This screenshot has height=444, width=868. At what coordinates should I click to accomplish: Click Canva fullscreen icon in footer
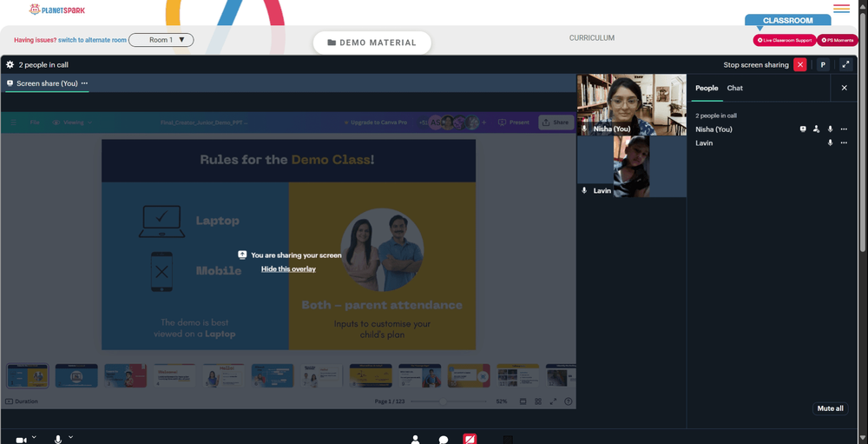click(x=553, y=401)
